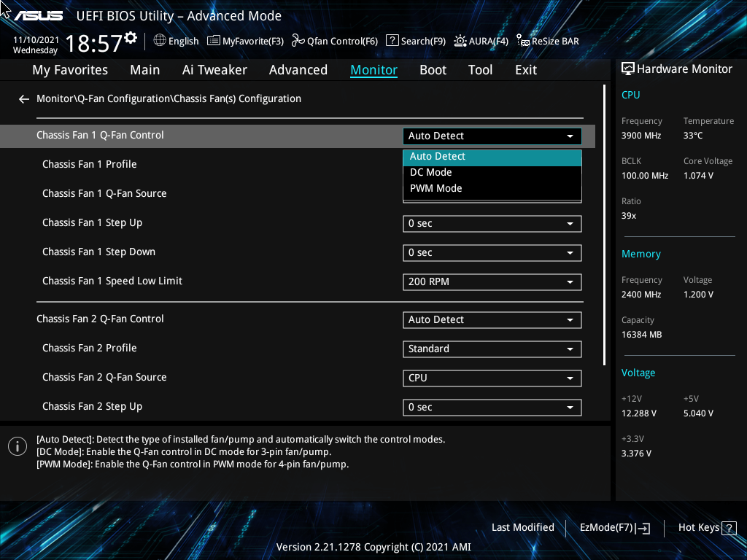Open Qfan Control(F6) label
Screen dimensions: 747x560
coord(343,42)
